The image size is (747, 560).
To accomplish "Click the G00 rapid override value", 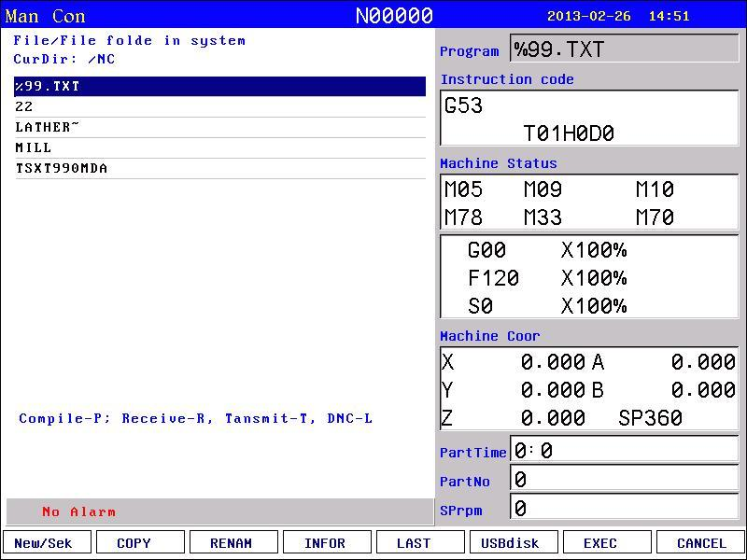I will pos(486,250).
